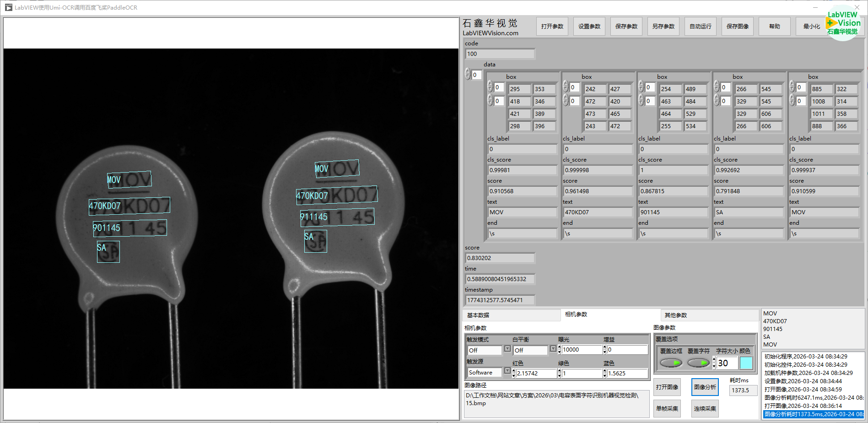Screen dimensions: 868x423
Task: Click the 字符大小 stepper arrows
Action: tap(714, 363)
